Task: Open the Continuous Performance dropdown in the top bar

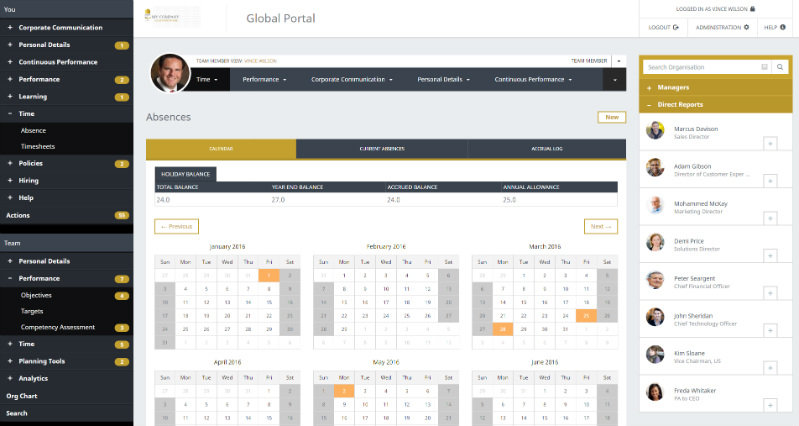Action: [533, 79]
